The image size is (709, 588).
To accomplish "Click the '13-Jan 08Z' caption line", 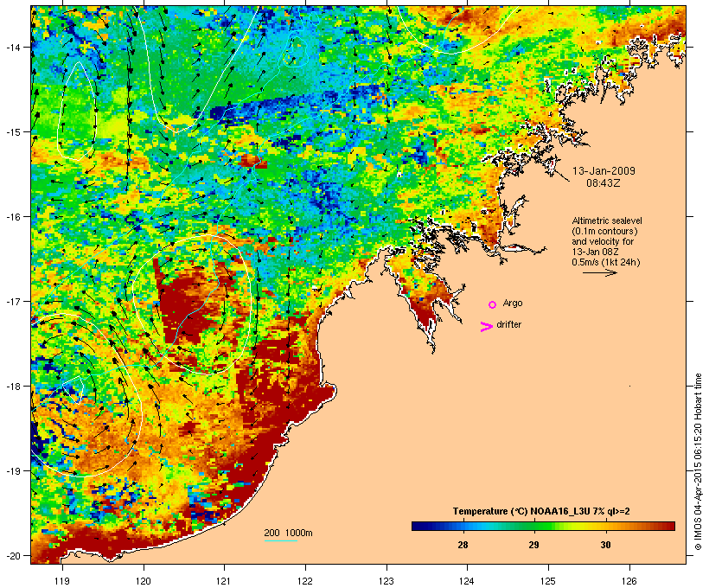I will [x=595, y=252].
